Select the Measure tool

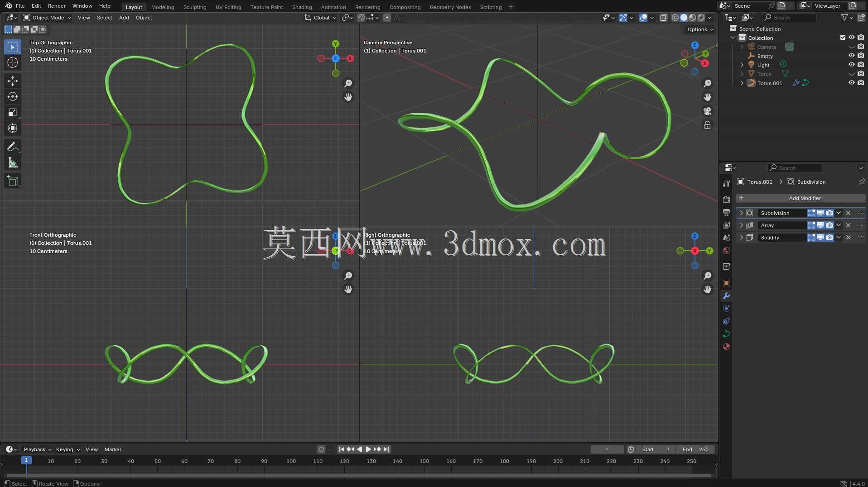point(13,162)
